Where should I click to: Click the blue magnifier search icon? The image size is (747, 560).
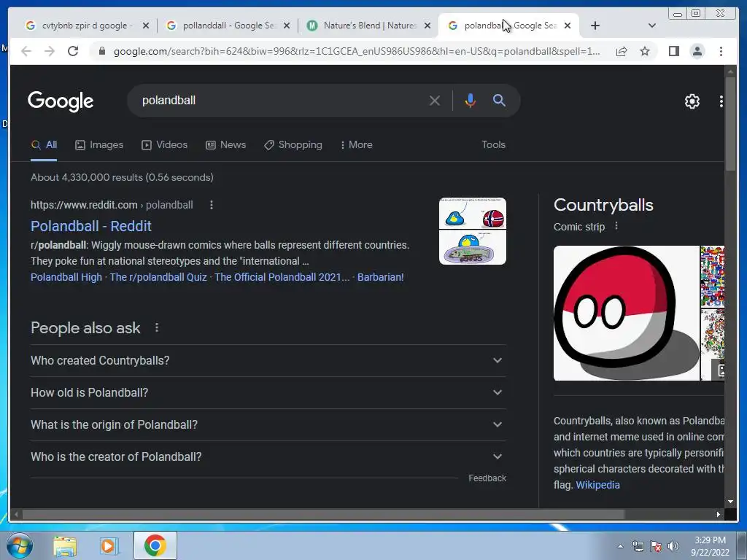coord(499,100)
